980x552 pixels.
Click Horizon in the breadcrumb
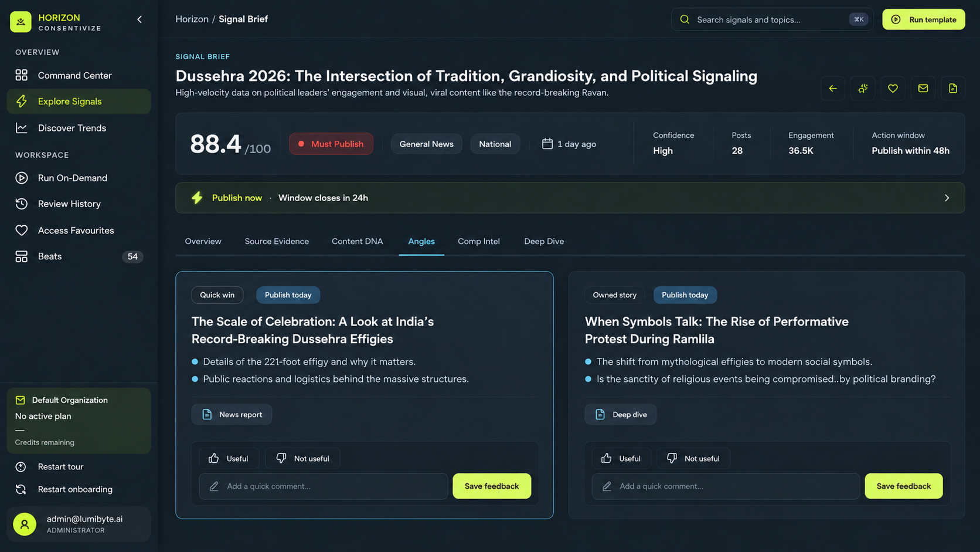pos(192,19)
